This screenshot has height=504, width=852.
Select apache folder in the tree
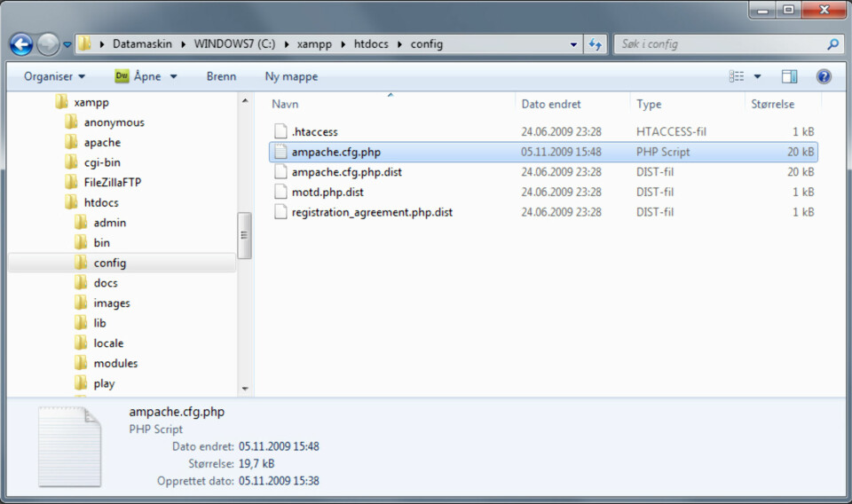click(x=102, y=142)
